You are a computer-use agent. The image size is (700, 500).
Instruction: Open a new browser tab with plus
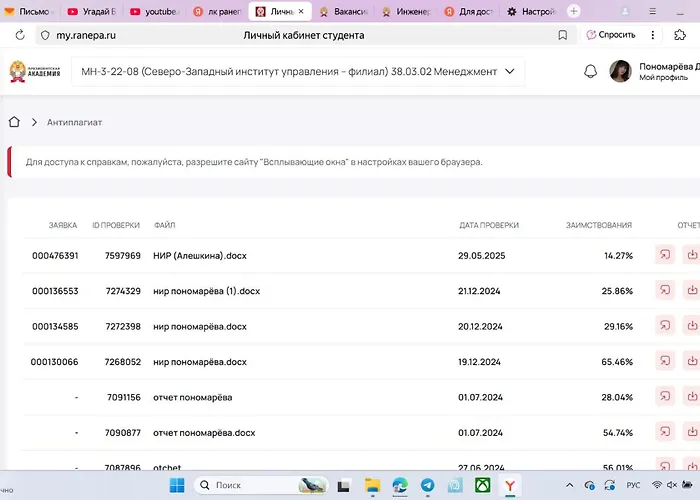pyautogui.click(x=574, y=11)
